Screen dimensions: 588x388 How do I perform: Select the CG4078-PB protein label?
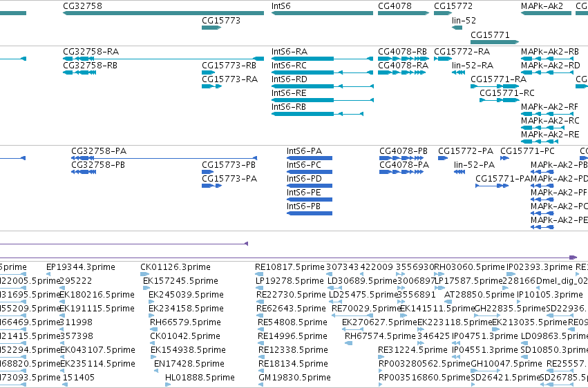click(403, 151)
